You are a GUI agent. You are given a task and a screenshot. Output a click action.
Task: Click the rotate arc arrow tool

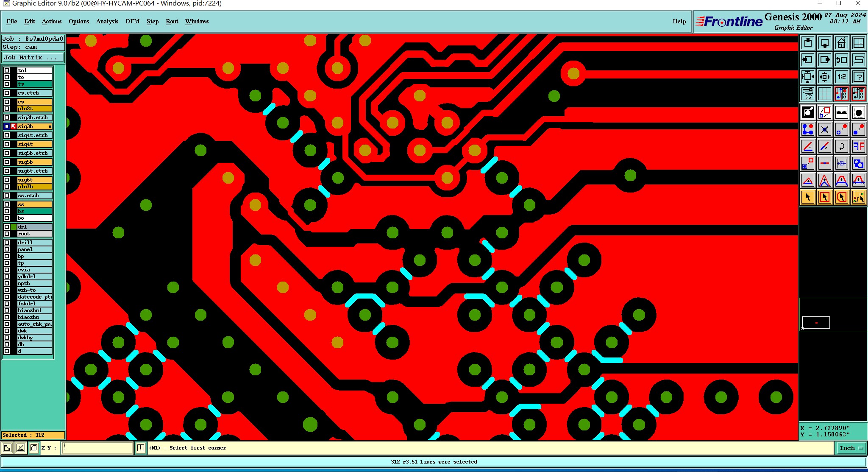click(841, 147)
